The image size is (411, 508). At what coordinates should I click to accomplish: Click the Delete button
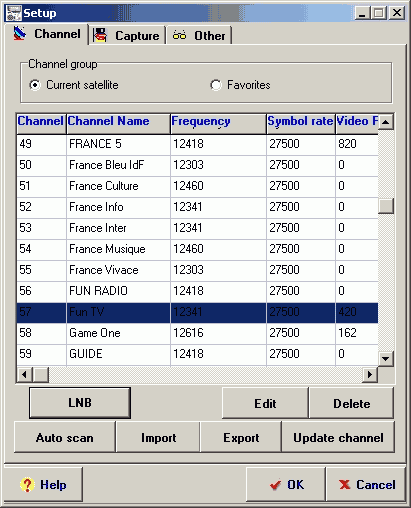352,403
